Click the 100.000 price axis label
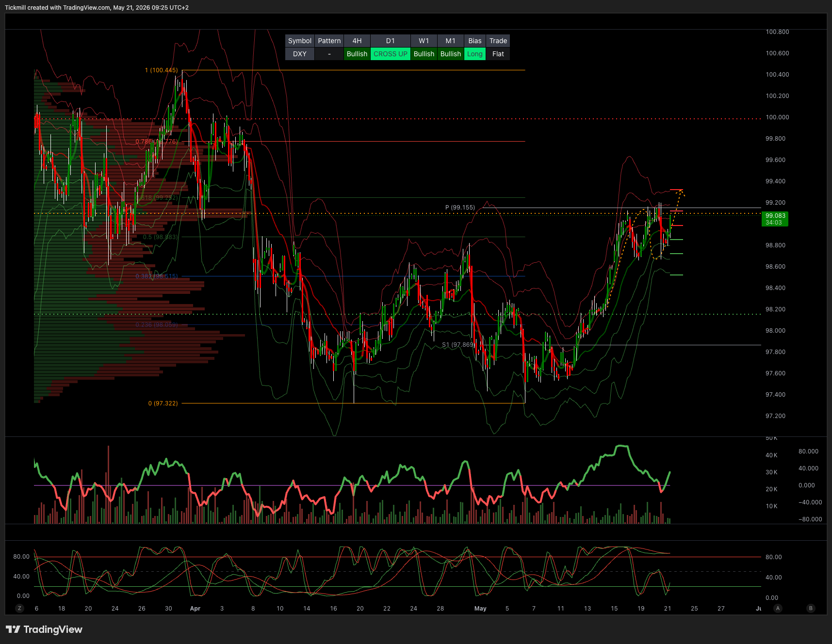 coord(777,117)
